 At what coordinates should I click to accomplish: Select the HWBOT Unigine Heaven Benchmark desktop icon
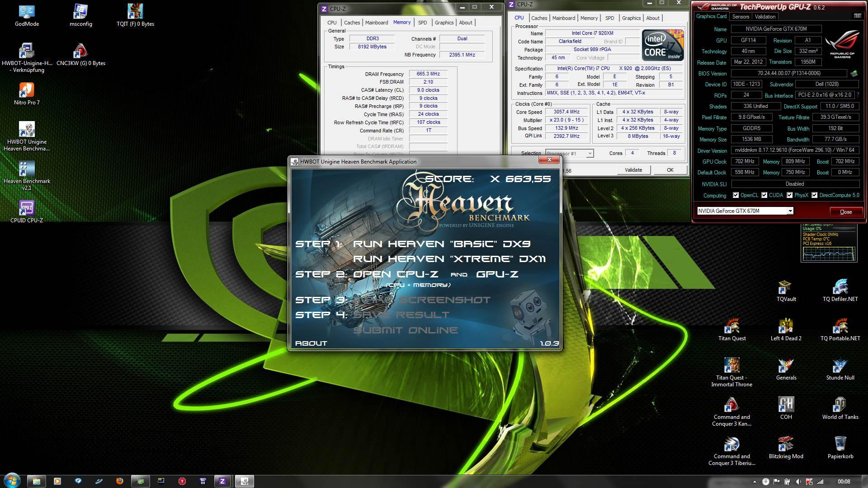[x=27, y=136]
